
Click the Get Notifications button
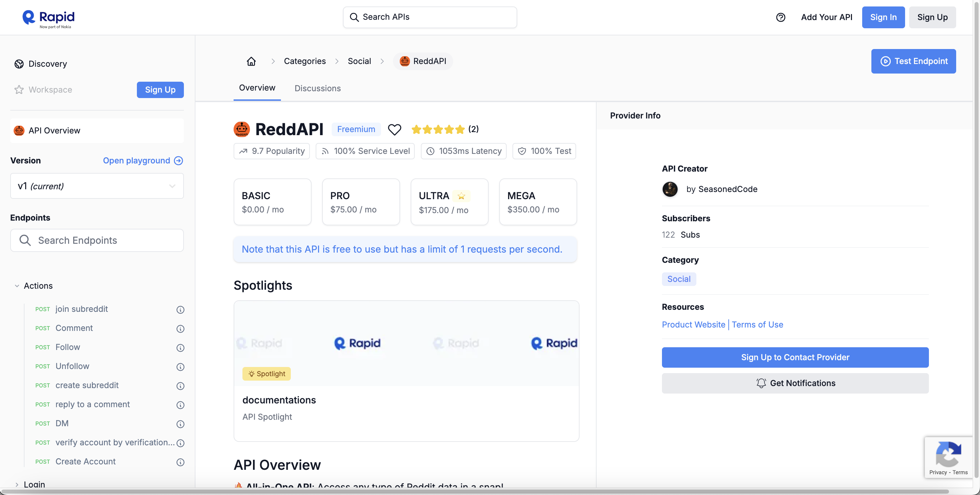pyautogui.click(x=795, y=383)
